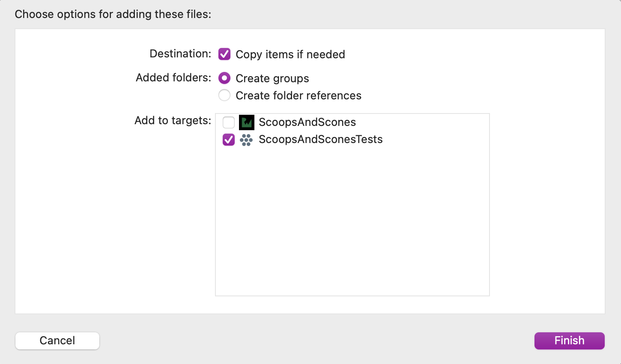Click the Copy items if needed text label
This screenshot has height=364, width=621.
pos(290,54)
